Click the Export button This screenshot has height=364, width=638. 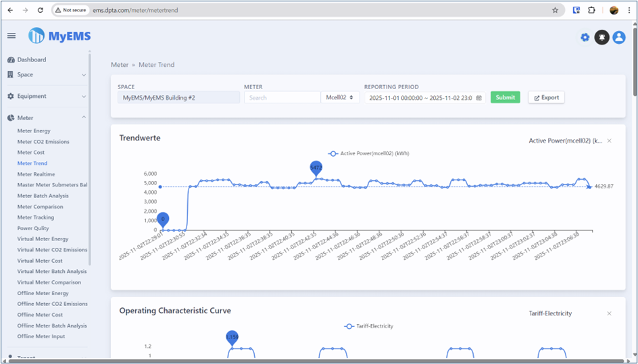click(x=546, y=97)
